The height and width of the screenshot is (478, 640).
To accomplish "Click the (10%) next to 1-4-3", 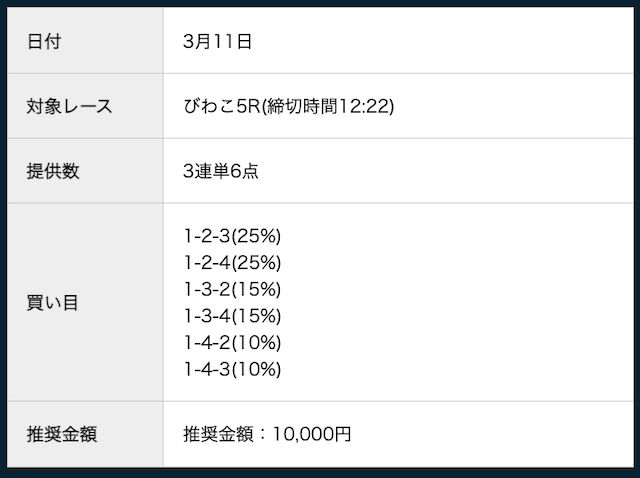I will point(257,369).
